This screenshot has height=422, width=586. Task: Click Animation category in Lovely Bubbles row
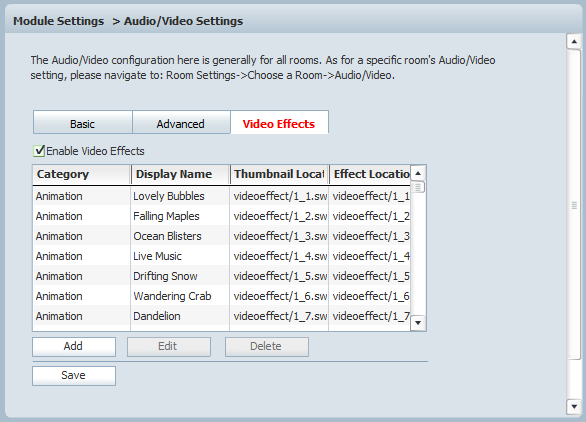pos(59,196)
